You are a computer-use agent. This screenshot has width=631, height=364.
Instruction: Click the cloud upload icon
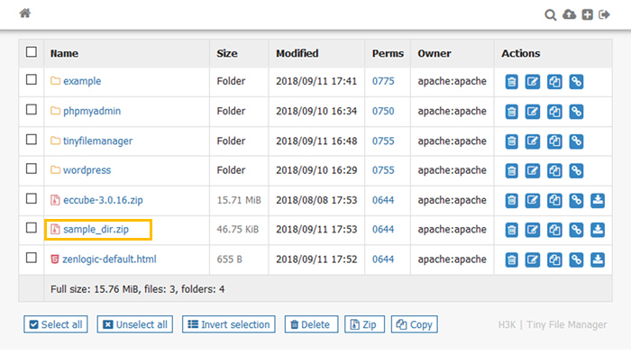click(x=569, y=14)
